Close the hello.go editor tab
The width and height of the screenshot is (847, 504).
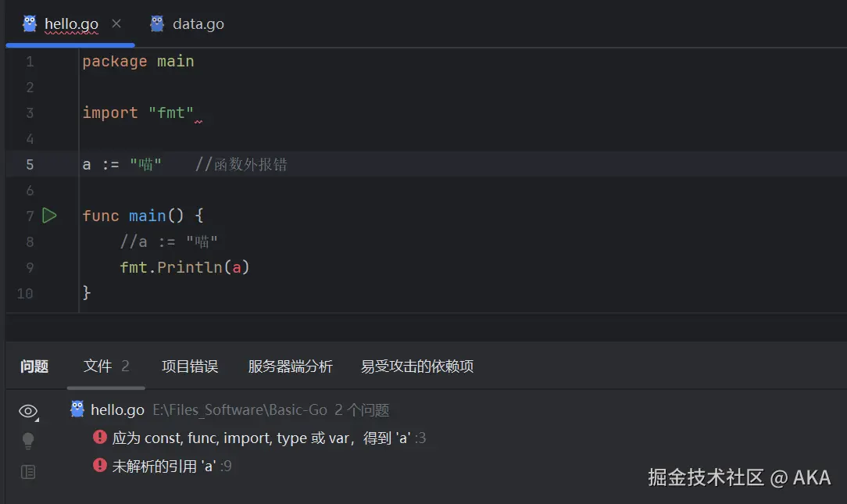click(116, 23)
